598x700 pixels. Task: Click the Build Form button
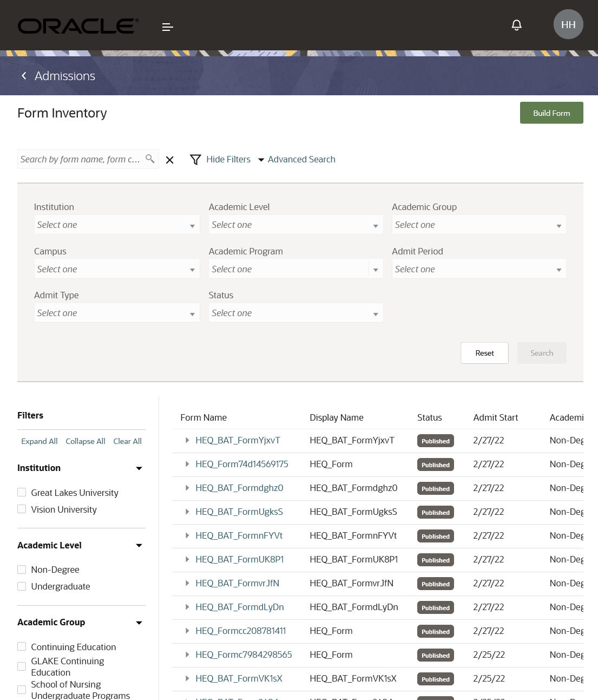pyautogui.click(x=551, y=113)
